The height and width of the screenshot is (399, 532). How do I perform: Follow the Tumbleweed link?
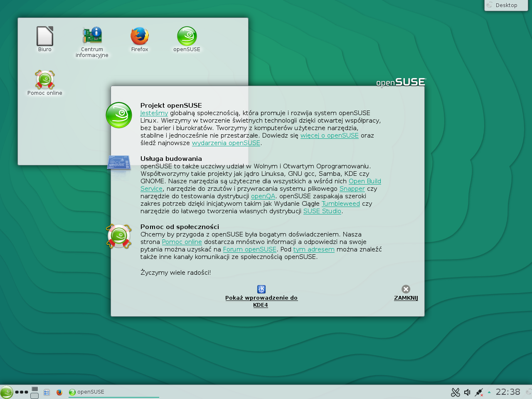coord(340,204)
